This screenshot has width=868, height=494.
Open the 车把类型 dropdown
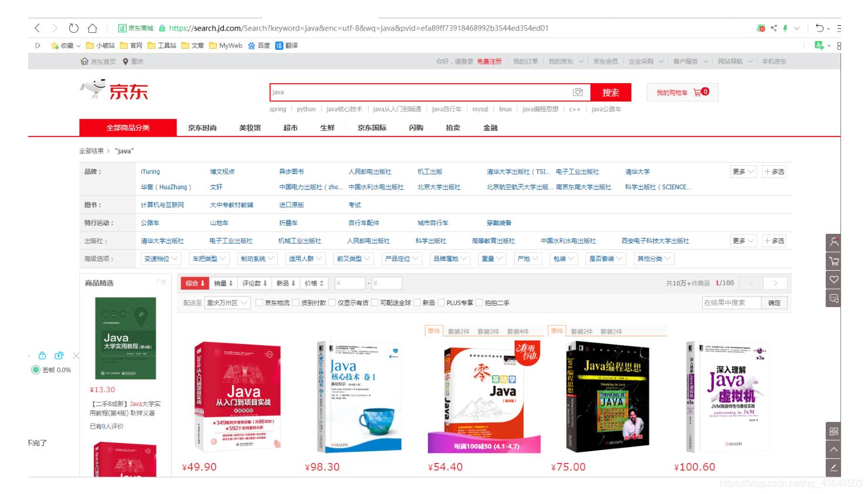(x=209, y=258)
